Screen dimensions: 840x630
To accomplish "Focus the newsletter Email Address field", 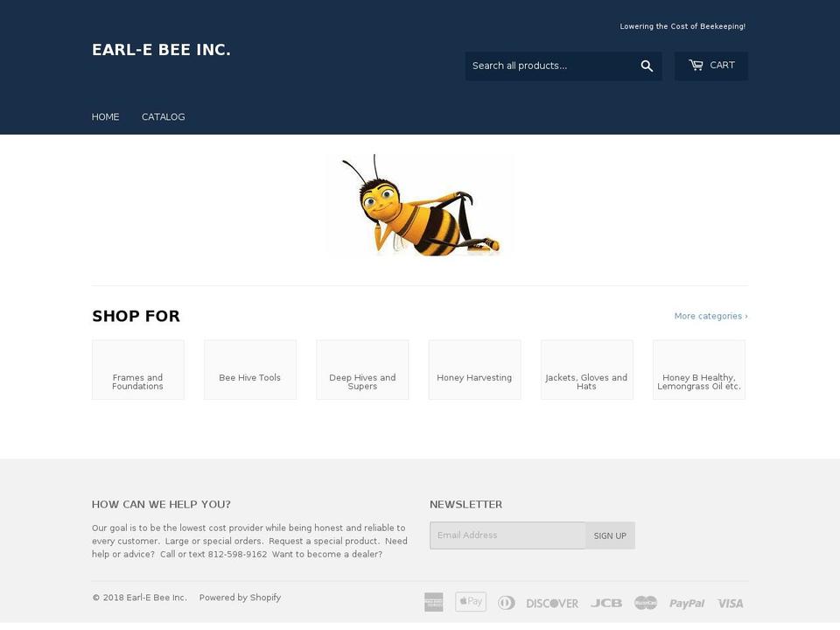I will [x=507, y=535].
